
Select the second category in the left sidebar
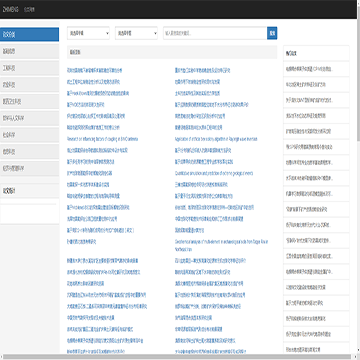[29, 51]
